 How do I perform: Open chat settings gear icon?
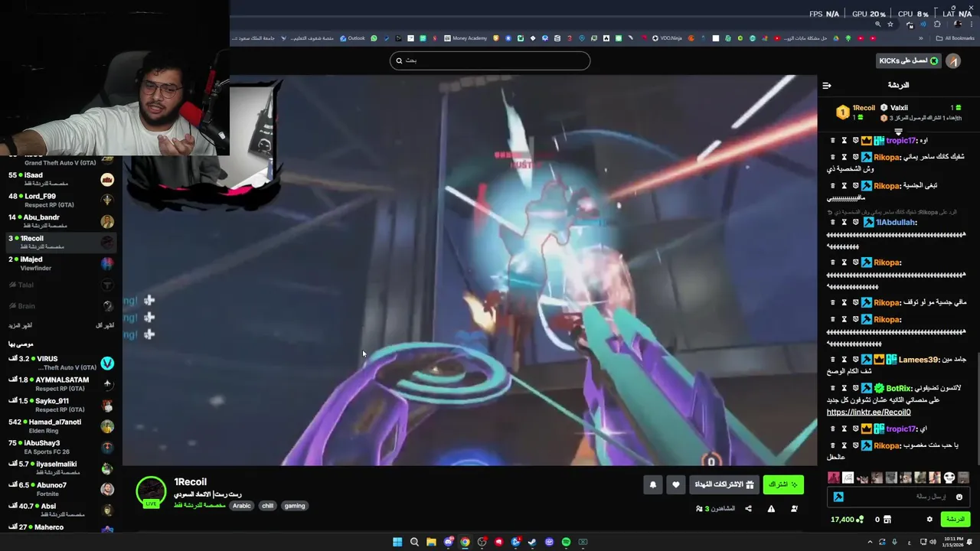pos(929,520)
